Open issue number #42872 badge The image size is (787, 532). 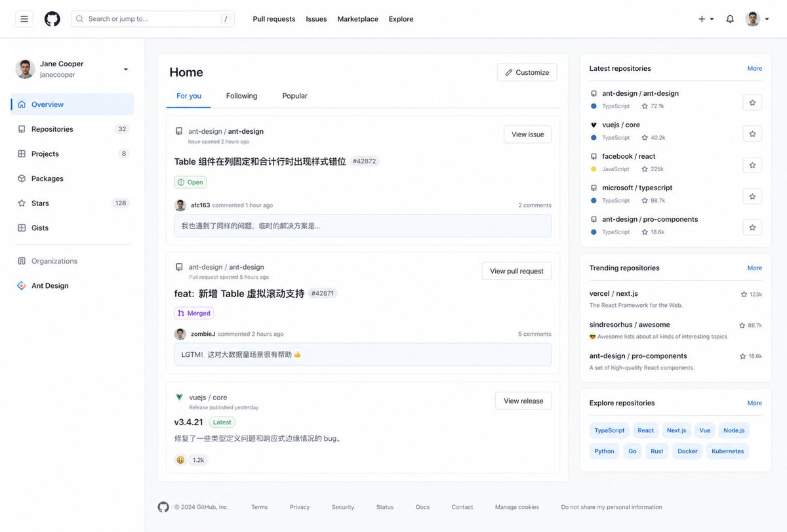pyautogui.click(x=364, y=161)
